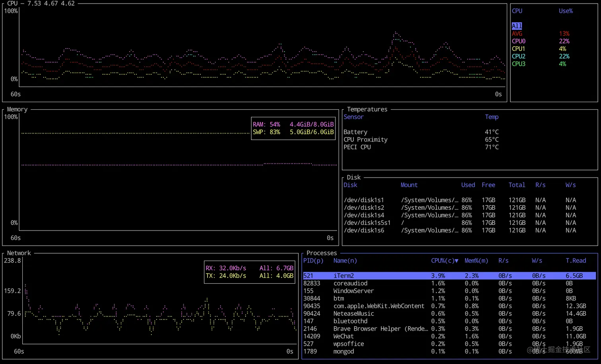Click the Disk table Used header
601x364 pixels.
[x=468, y=185]
